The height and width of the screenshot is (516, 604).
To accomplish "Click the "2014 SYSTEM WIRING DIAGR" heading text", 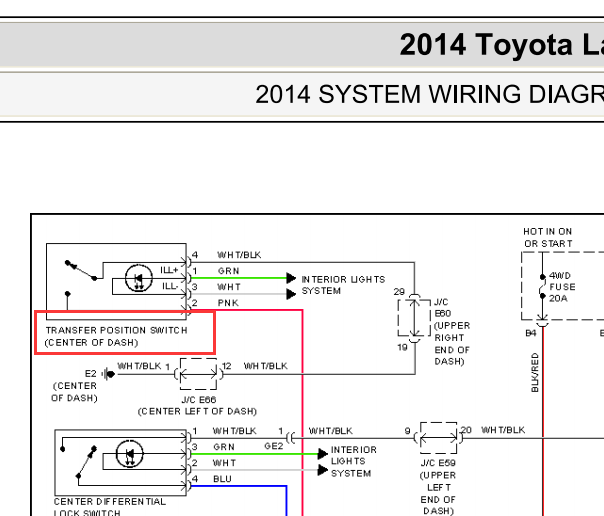I will pyautogui.click(x=429, y=94).
